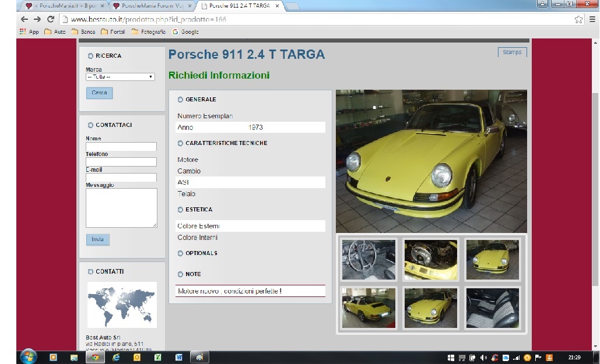Open the main yellow Porsche photo

coord(431,161)
